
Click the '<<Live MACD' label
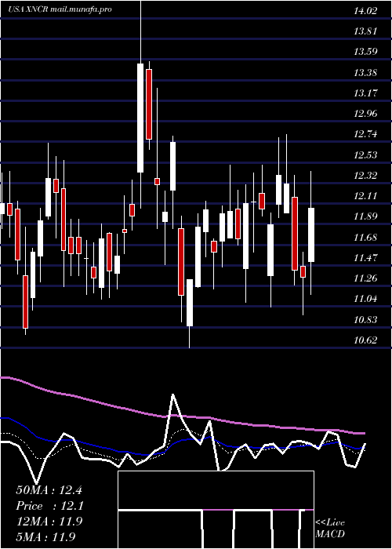330,528
